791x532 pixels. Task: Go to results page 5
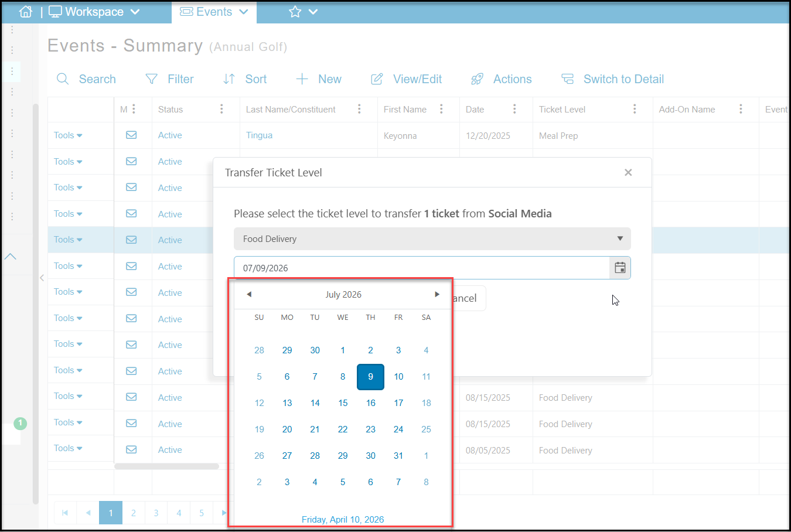tap(202, 513)
